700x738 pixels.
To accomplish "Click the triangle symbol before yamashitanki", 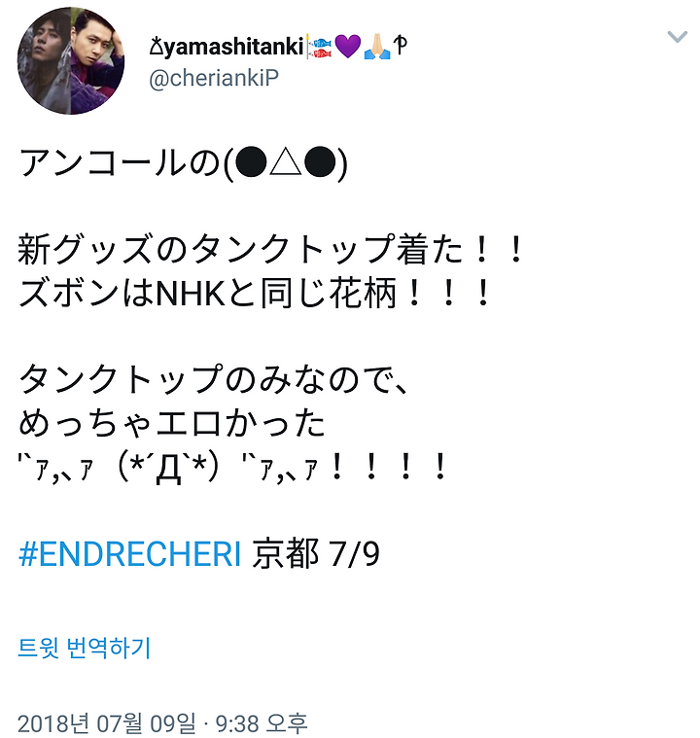I will (156, 47).
